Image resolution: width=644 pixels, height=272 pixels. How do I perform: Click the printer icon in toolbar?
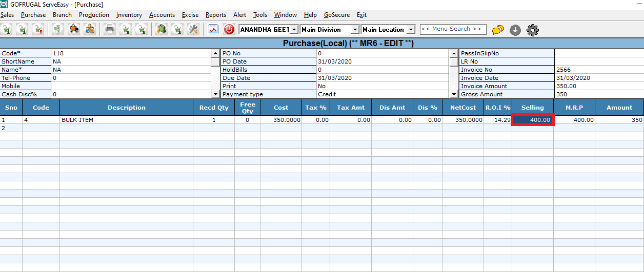pyautogui.click(x=110, y=29)
